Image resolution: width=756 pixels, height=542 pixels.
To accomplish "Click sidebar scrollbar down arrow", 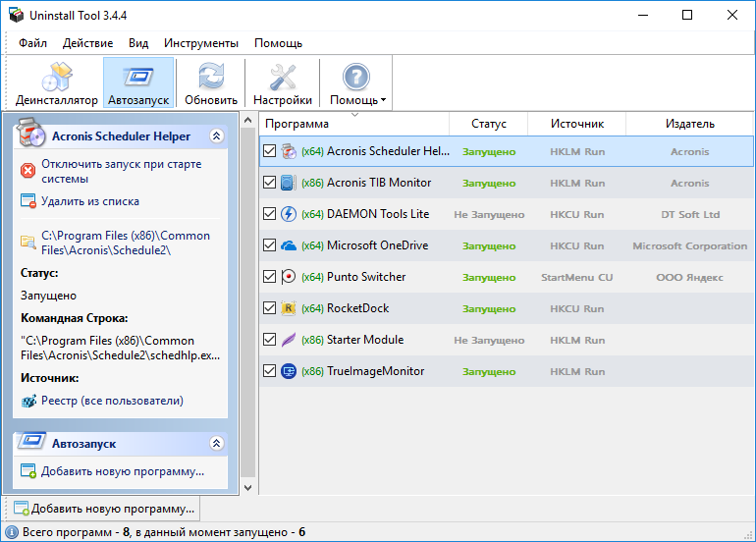I will pos(247,488).
